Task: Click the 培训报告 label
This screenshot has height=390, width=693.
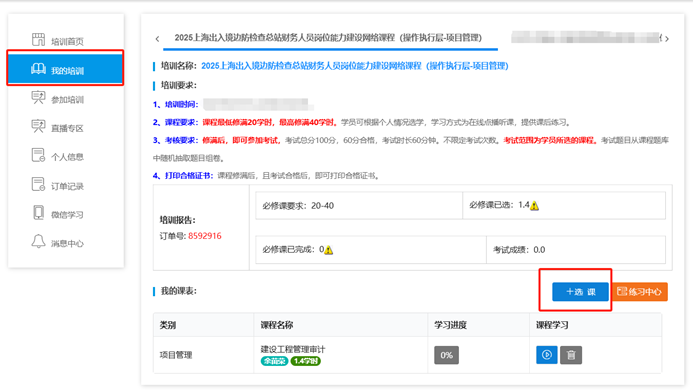Action: coord(177,220)
